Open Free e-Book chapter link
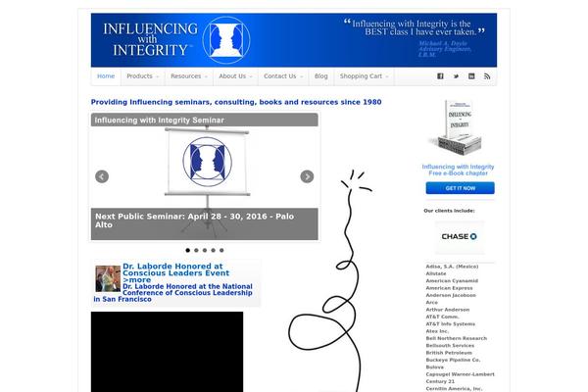Viewport: 588px width, 392px height. click(x=458, y=170)
